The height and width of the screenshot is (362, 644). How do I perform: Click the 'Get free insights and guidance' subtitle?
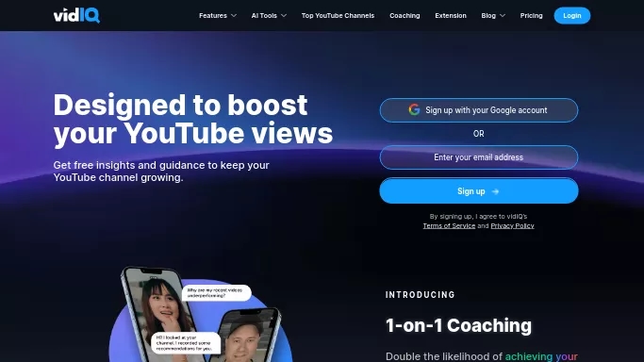(161, 172)
